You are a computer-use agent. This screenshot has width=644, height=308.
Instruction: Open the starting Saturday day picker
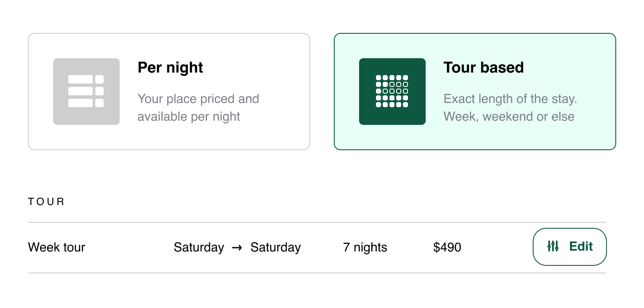(x=199, y=247)
